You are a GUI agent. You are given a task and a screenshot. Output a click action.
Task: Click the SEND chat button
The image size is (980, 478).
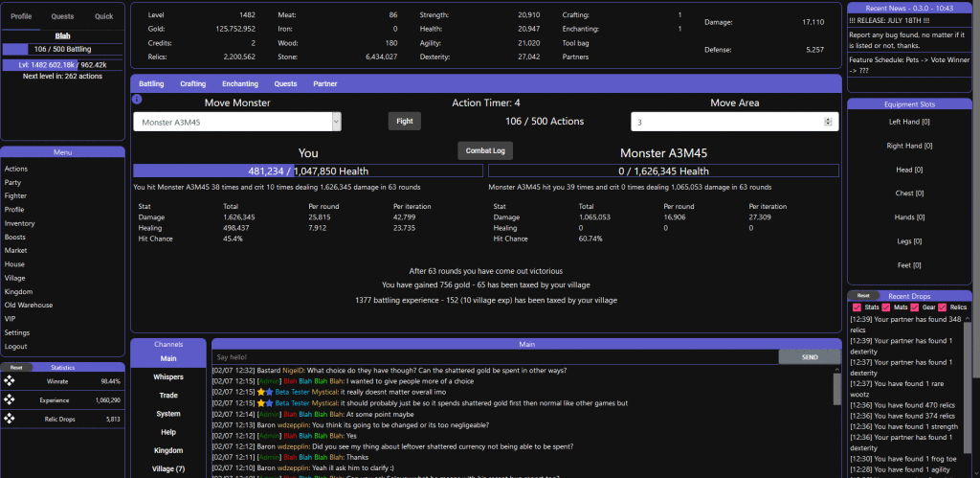point(810,357)
